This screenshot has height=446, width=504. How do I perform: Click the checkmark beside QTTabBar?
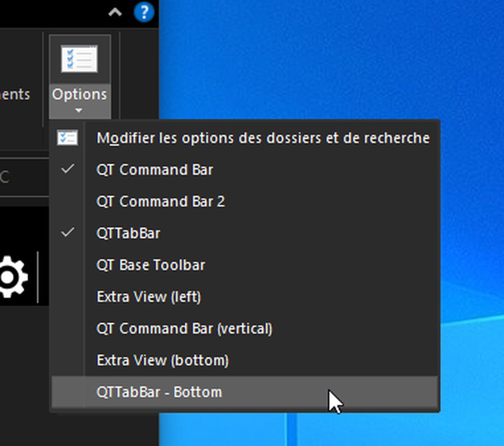pyautogui.click(x=67, y=233)
